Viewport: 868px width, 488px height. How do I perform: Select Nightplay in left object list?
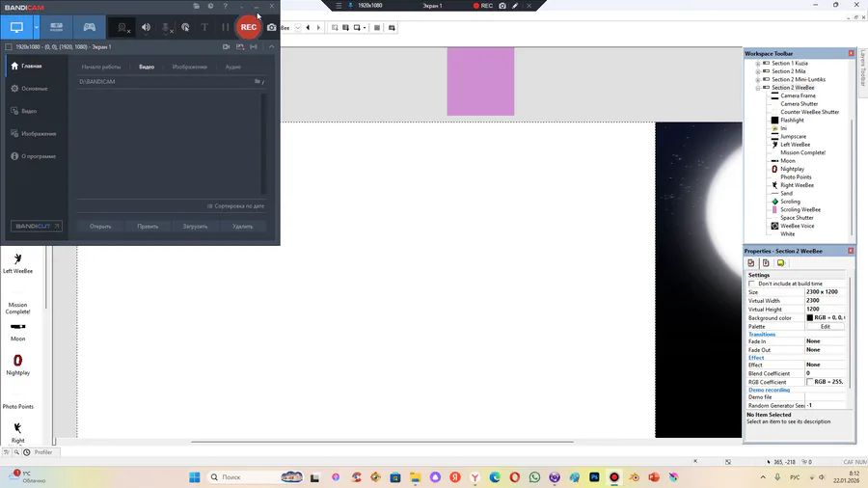tap(17, 366)
